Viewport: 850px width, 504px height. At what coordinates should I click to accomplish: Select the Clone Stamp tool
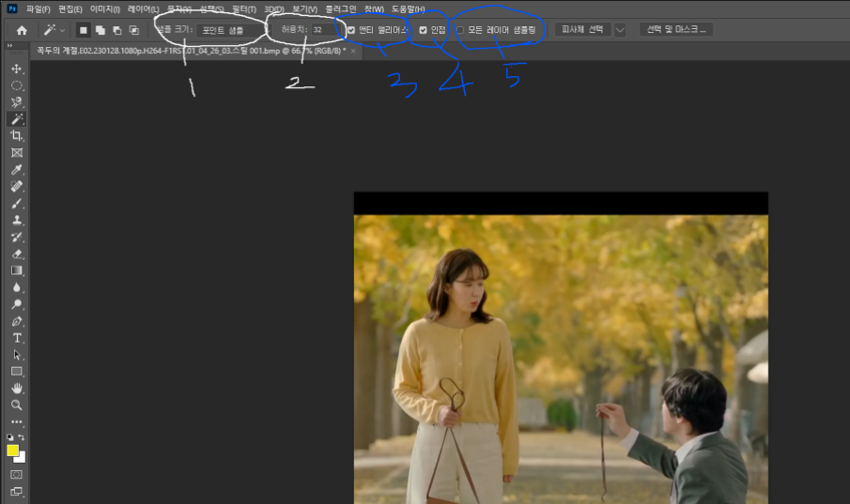pyautogui.click(x=17, y=220)
